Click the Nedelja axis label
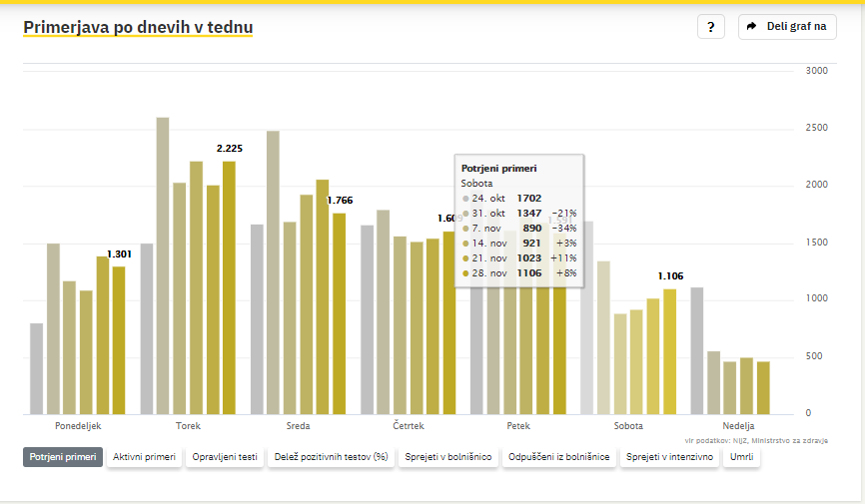865x504 pixels. 738,426
